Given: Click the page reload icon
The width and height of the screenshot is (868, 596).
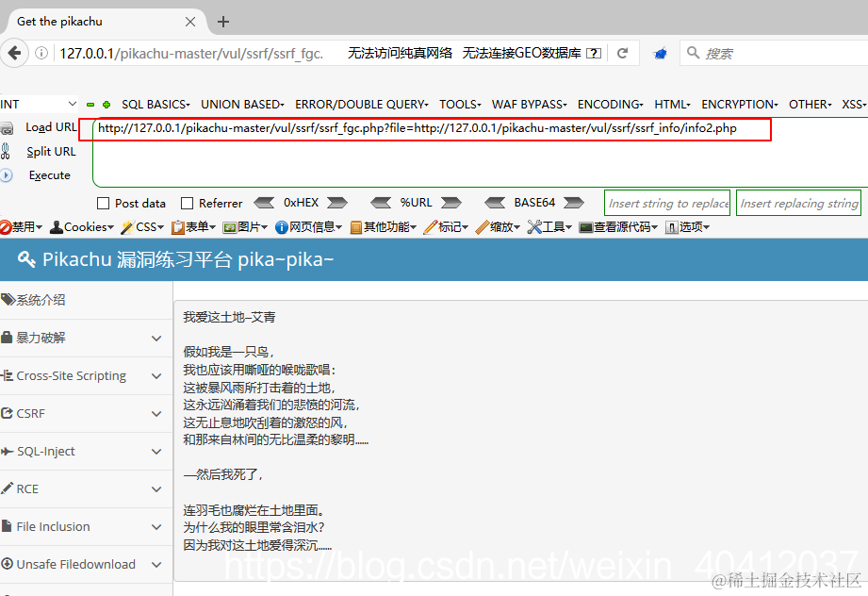Looking at the screenshot, I should pyautogui.click(x=622, y=53).
